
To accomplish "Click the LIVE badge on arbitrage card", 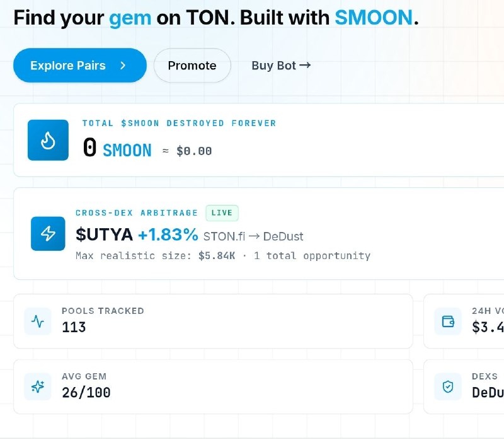I will coord(222,213).
